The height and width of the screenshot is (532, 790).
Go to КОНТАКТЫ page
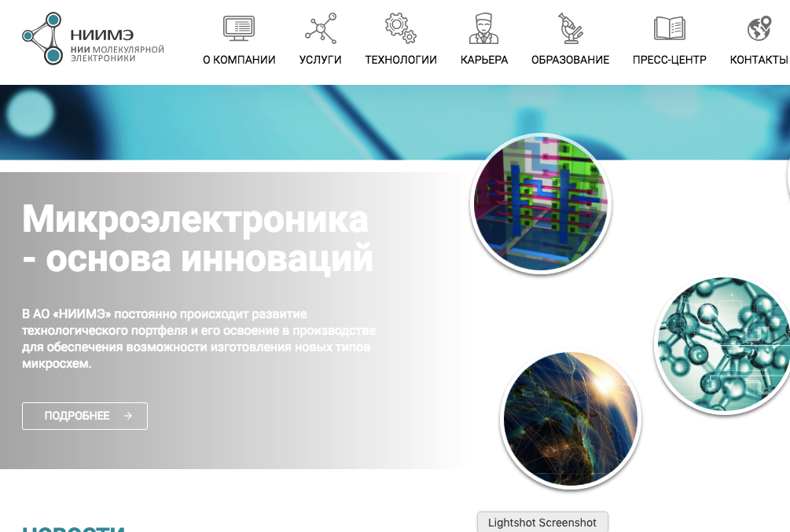coord(758,59)
